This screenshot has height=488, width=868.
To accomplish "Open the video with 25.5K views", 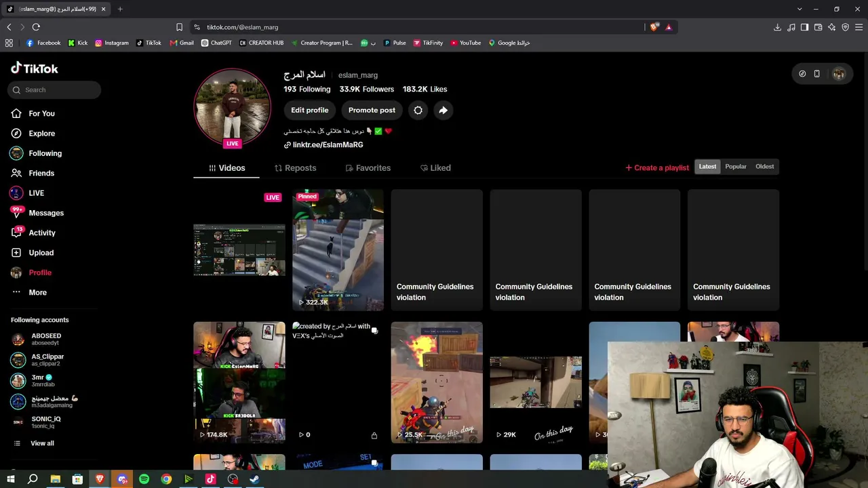I will [x=437, y=382].
